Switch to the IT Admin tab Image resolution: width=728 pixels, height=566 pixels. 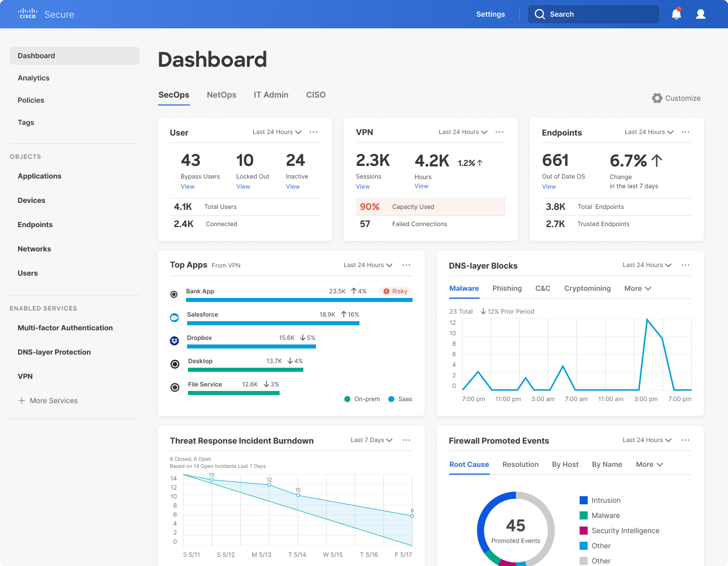coord(271,95)
